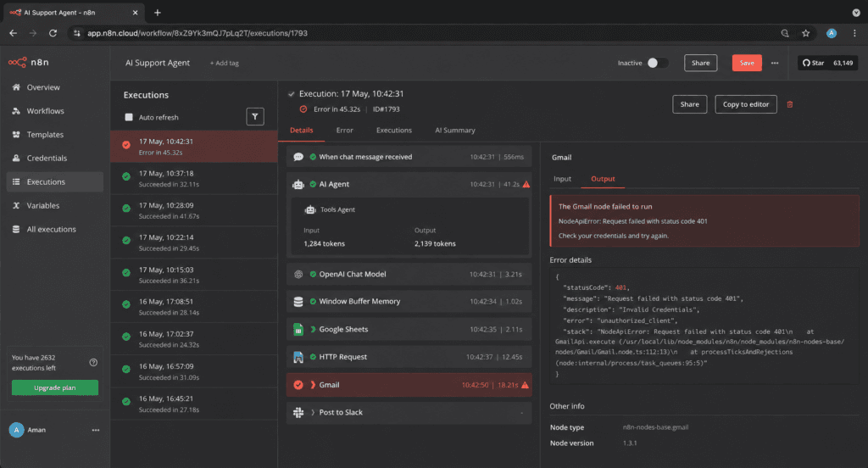Screen dimensions: 868x468
Task: Select the 17 May, 10:22:14 execution
Action: point(194,242)
